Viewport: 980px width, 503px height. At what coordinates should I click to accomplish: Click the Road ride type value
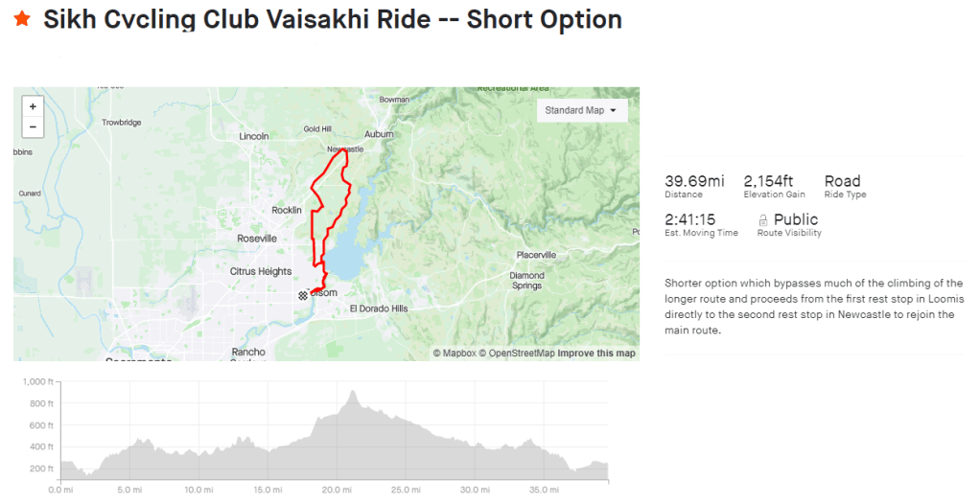(843, 181)
